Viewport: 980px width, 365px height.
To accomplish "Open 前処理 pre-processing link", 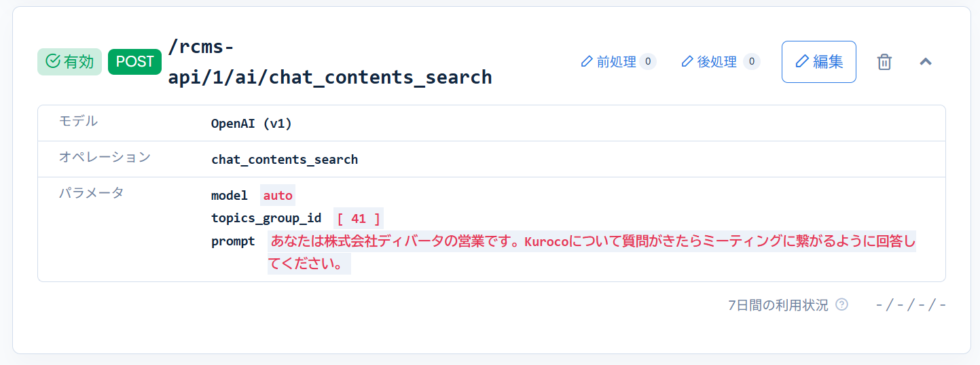I will tap(616, 62).
